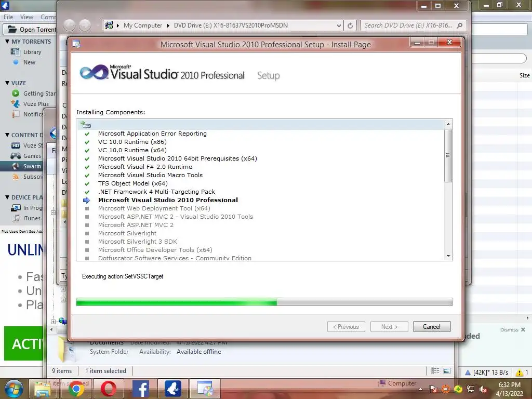Screen dimensions: 532x399
Task: Click pending icon beside Microsoft ASP.NET MVC 2
Action: tap(87, 225)
